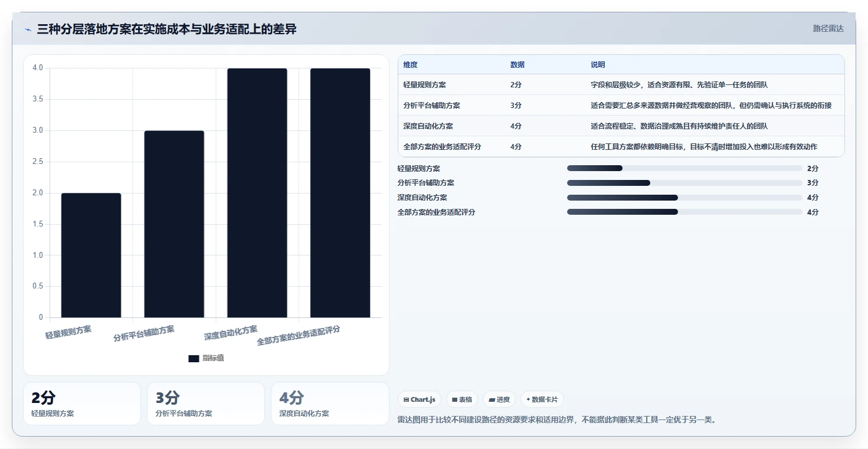Click table cell 深度自动化方案
The height and width of the screenshot is (449, 868).
tap(428, 126)
